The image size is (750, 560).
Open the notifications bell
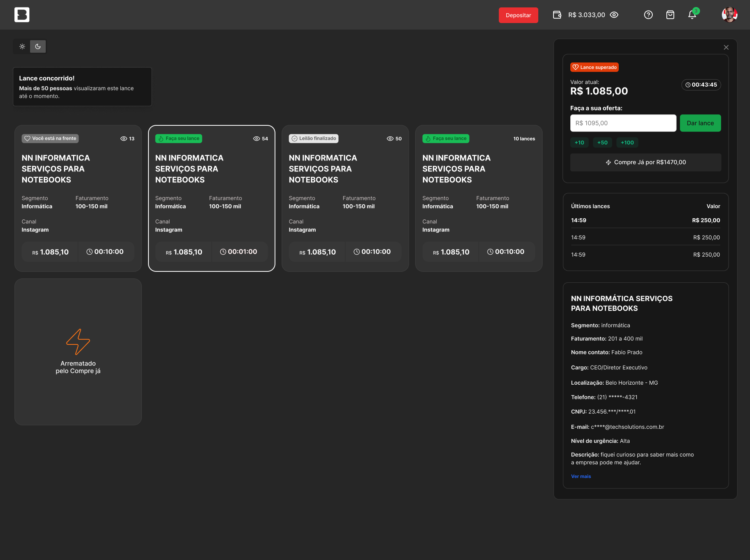pyautogui.click(x=692, y=15)
